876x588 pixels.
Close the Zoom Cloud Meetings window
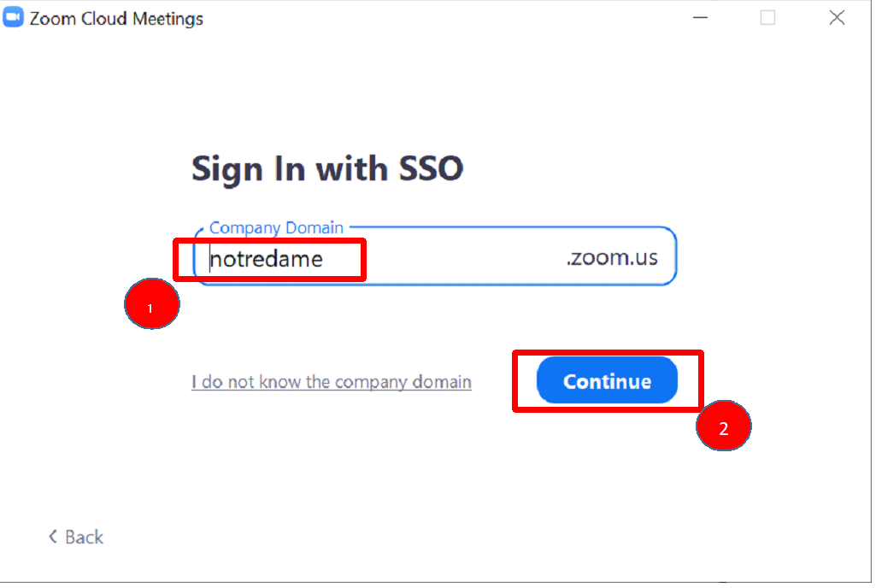[x=837, y=18]
